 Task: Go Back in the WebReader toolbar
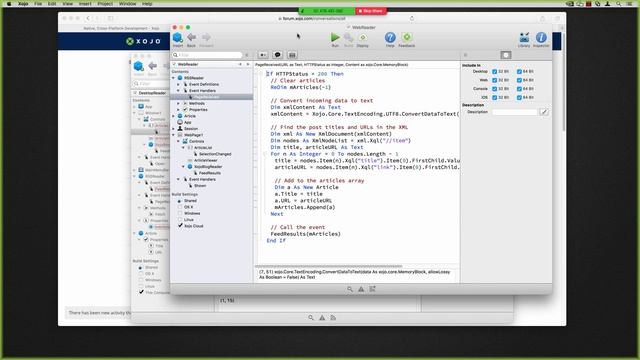coord(191,38)
